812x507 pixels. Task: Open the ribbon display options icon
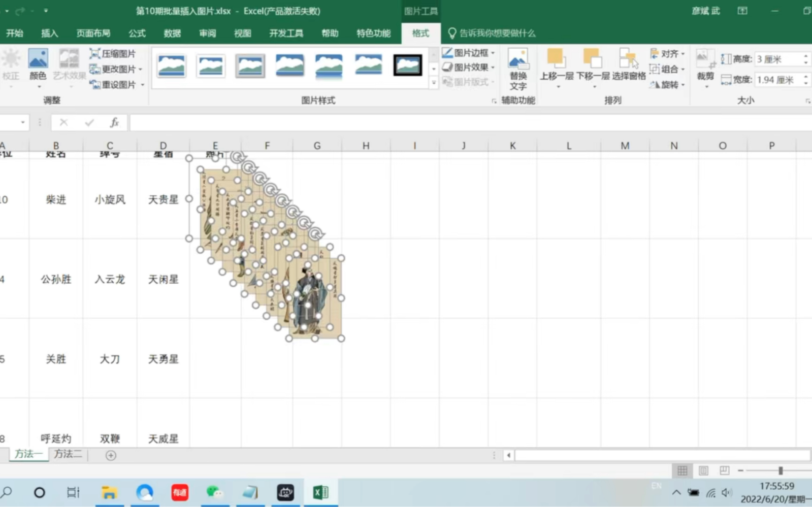pyautogui.click(x=742, y=11)
